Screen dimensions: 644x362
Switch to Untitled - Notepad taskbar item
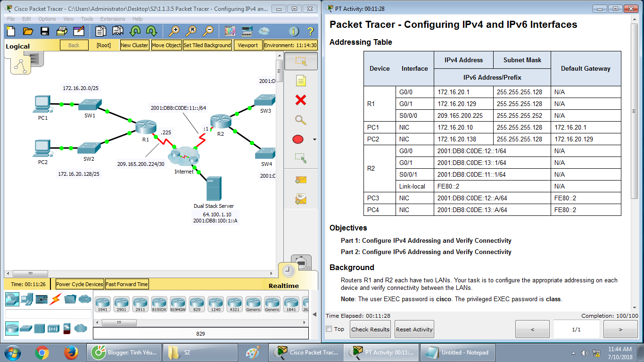457,352
